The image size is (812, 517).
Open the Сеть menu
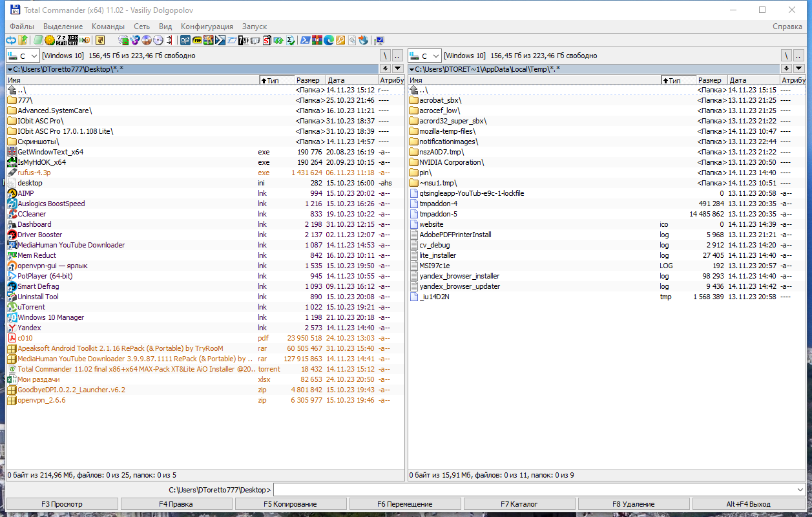pos(142,26)
